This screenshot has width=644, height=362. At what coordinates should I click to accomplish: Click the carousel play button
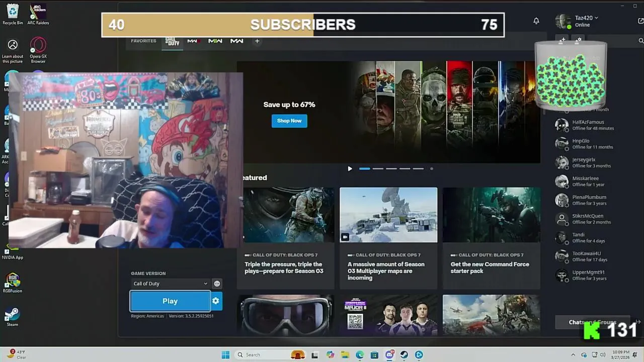350,169
